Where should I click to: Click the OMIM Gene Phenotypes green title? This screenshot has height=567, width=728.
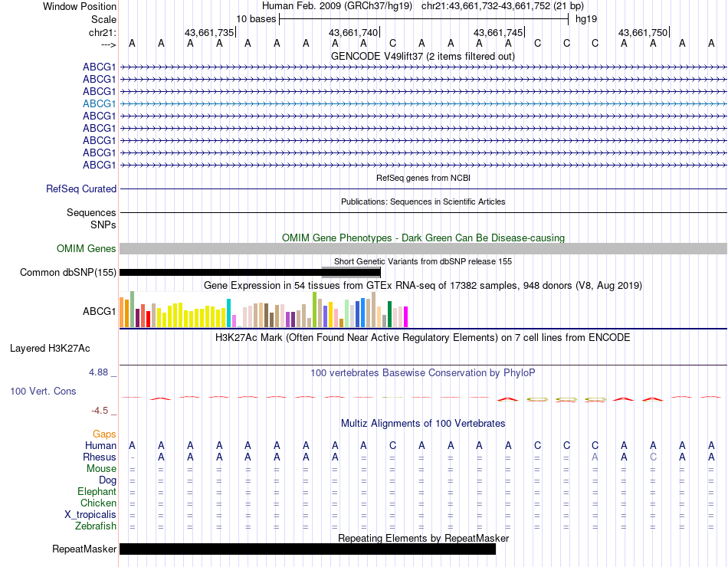click(423, 238)
